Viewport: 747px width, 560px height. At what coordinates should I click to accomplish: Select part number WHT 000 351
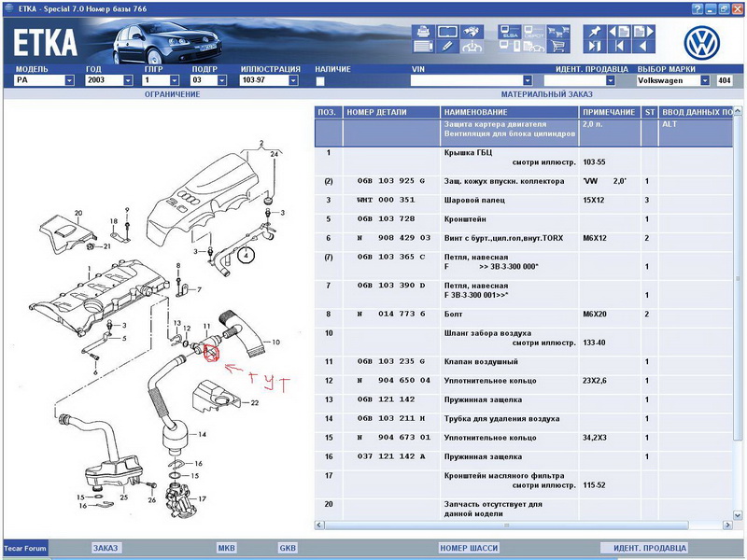pyautogui.click(x=386, y=200)
